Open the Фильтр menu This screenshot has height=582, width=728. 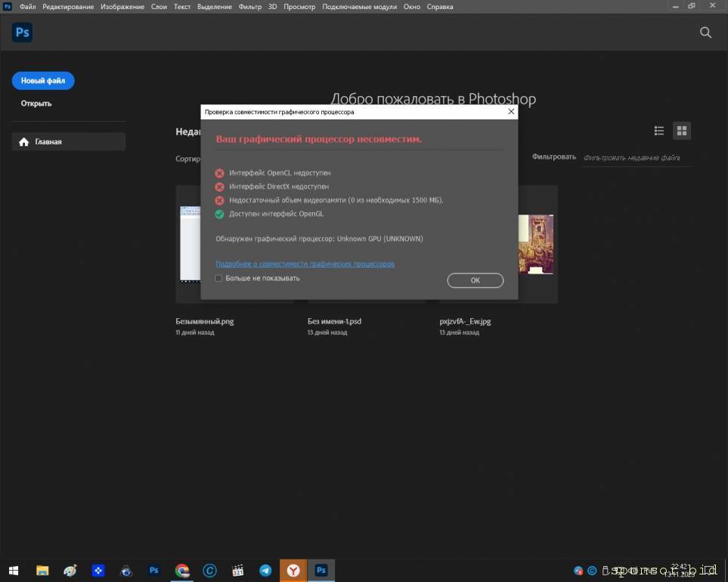pyautogui.click(x=249, y=7)
